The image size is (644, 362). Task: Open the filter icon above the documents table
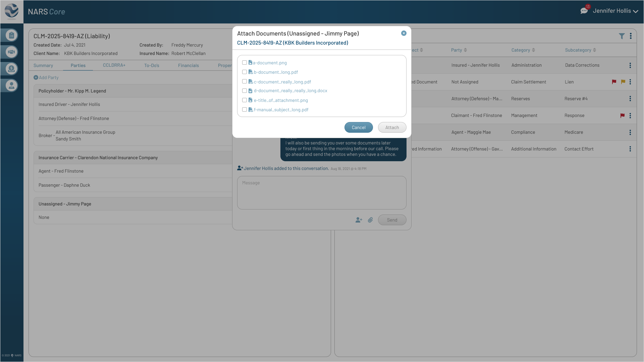(x=622, y=36)
